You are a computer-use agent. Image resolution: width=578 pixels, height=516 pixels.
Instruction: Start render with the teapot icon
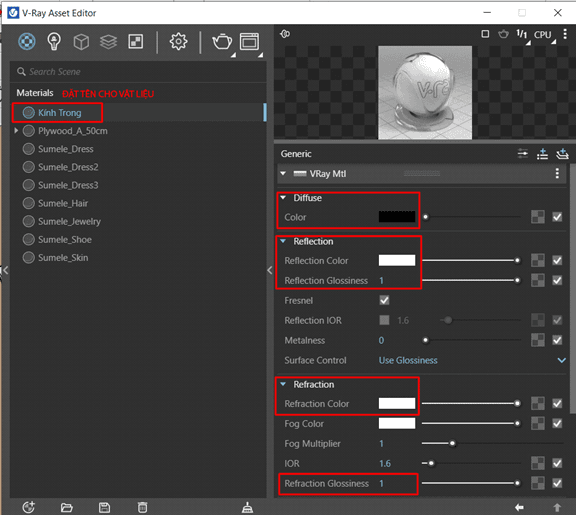pyautogui.click(x=222, y=42)
